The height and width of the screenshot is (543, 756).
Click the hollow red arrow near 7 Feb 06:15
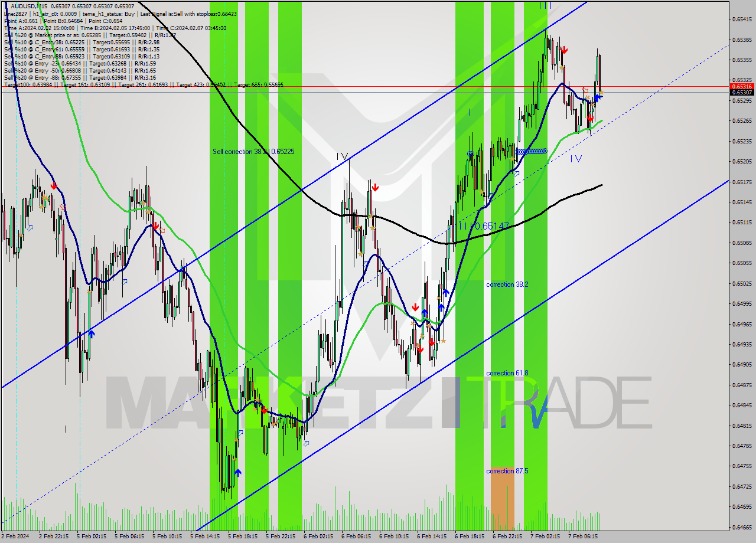[x=585, y=90]
